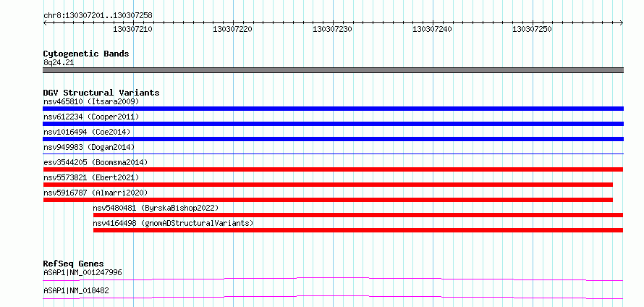Click the blue bar of nsv1016494
The height and width of the screenshot is (307, 644).
[333, 139]
